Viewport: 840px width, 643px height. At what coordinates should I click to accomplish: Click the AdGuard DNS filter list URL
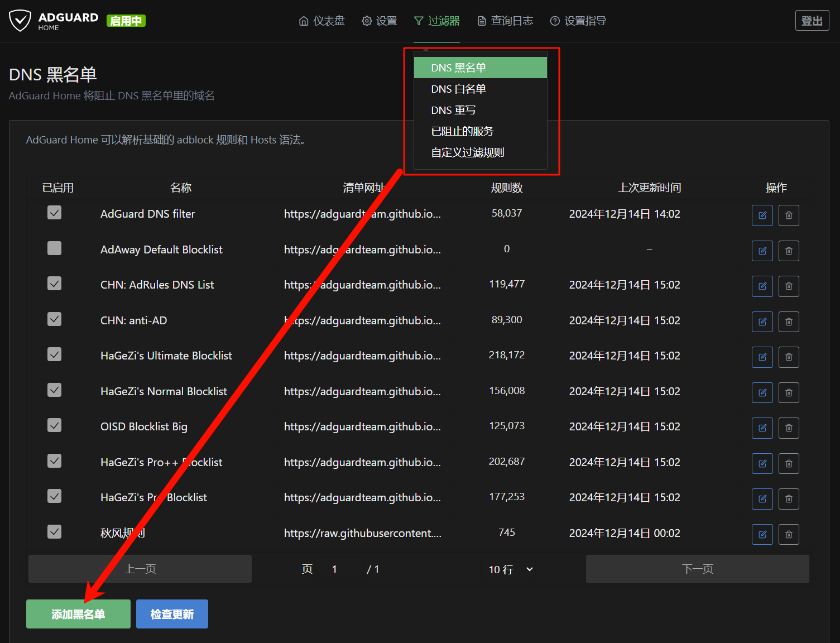pyautogui.click(x=362, y=214)
